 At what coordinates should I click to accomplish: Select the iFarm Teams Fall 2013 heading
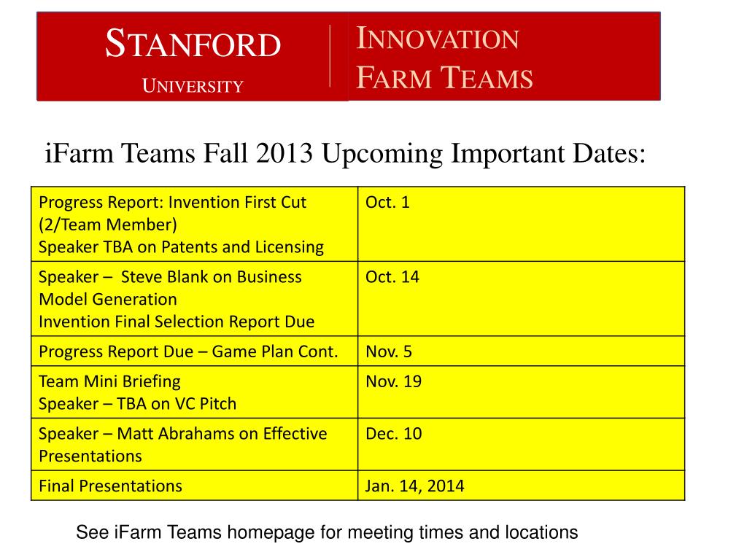coord(345,153)
